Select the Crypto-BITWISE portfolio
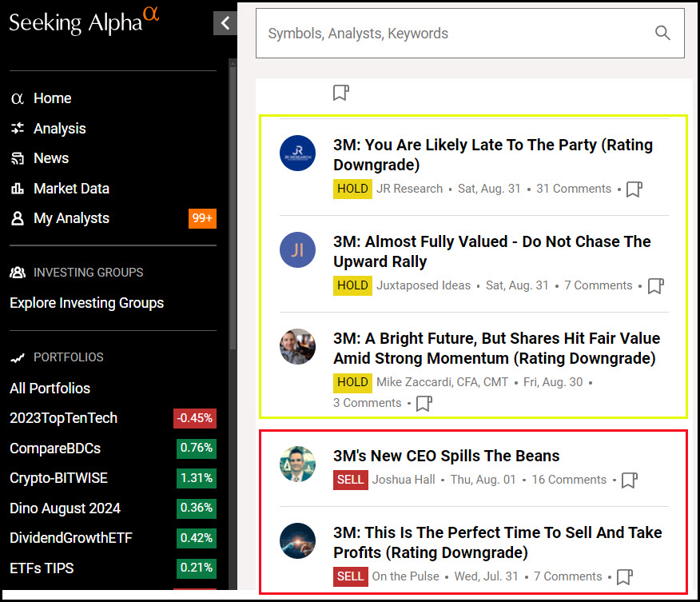700x602 pixels. point(58,478)
